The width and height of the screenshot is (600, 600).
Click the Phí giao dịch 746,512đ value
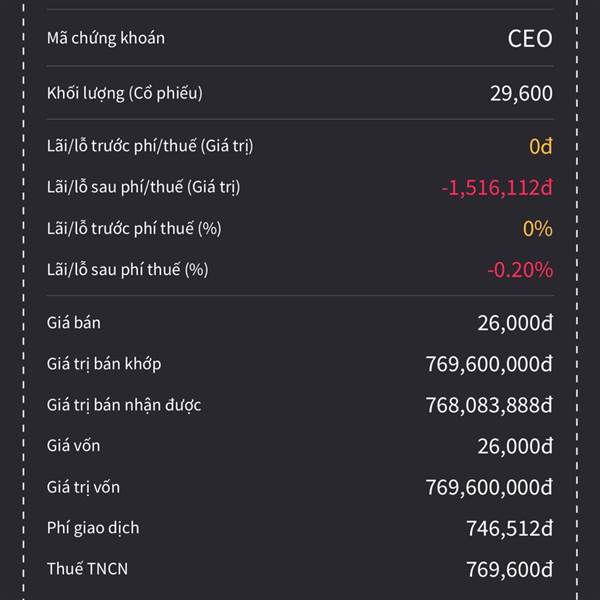510,529
